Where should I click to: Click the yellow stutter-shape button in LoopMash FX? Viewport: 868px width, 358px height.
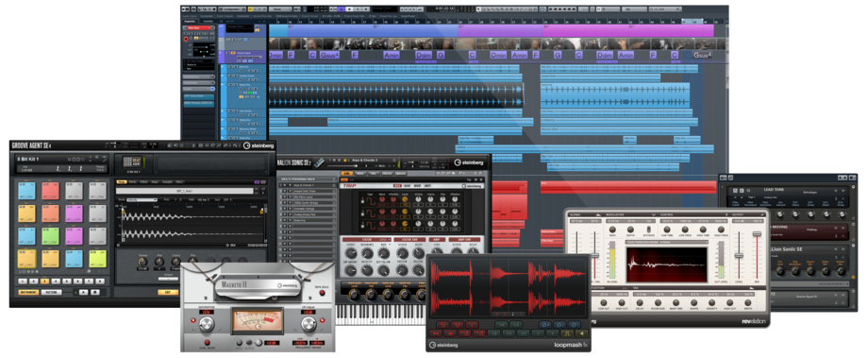pyautogui.click(x=567, y=333)
